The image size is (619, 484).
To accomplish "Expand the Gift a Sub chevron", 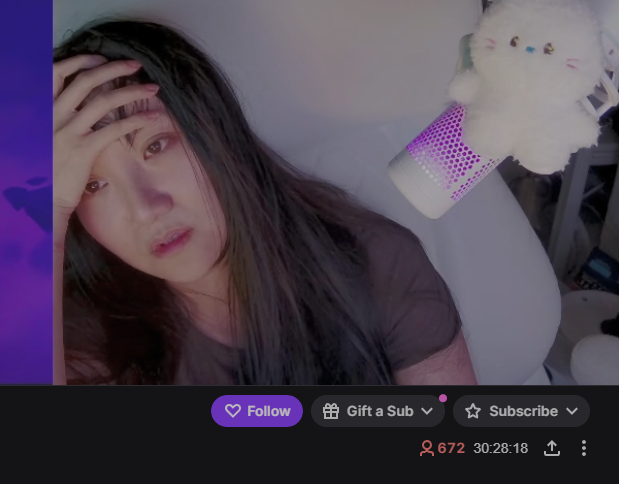I will pos(427,411).
